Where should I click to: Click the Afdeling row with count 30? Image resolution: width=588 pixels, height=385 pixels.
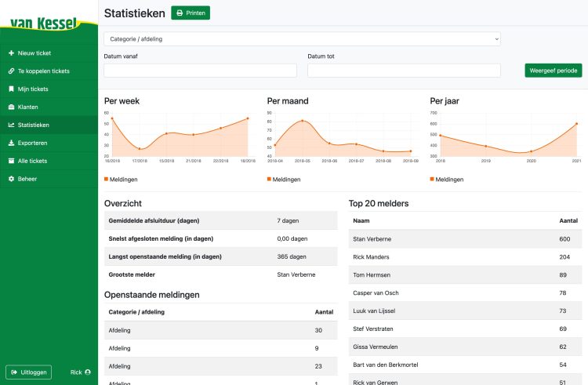click(221, 330)
